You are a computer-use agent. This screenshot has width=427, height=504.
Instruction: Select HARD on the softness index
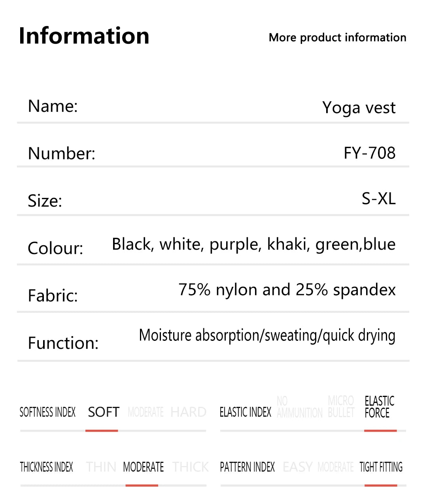coord(188,412)
